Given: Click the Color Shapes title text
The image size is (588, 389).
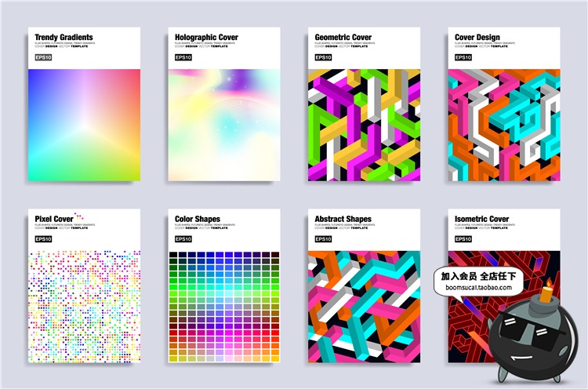Looking at the screenshot, I should pyautogui.click(x=198, y=220).
